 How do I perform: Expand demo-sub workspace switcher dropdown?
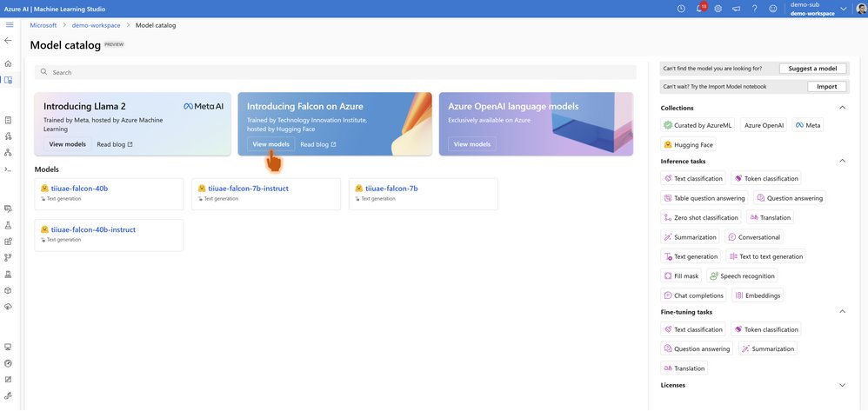click(x=844, y=9)
